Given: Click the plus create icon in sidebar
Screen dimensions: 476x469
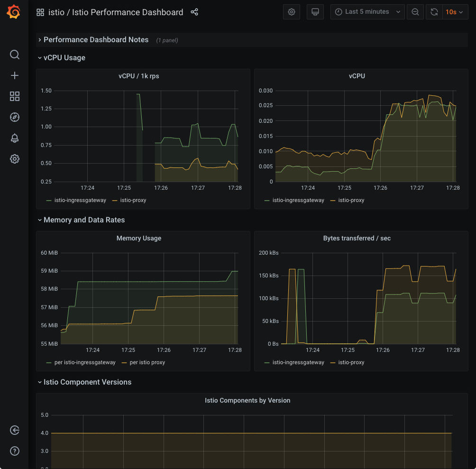Looking at the screenshot, I should click(x=15, y=75).
